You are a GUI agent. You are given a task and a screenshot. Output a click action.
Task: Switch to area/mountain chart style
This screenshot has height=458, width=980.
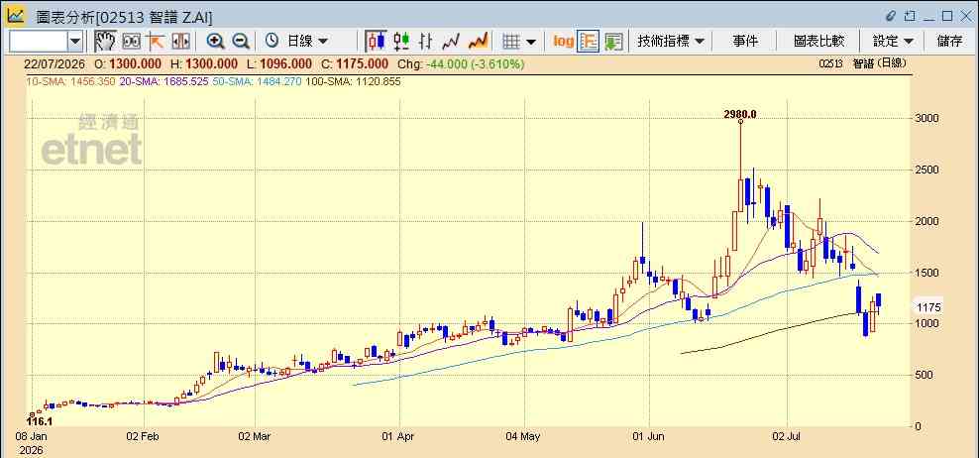click(479, 42)
